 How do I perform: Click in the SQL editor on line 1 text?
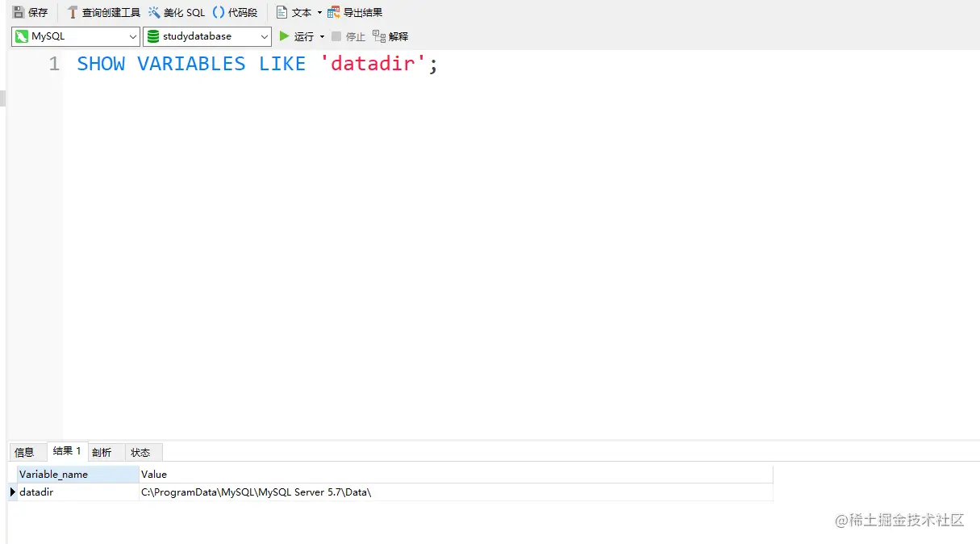pyautogui.click(x=257, y=64)
